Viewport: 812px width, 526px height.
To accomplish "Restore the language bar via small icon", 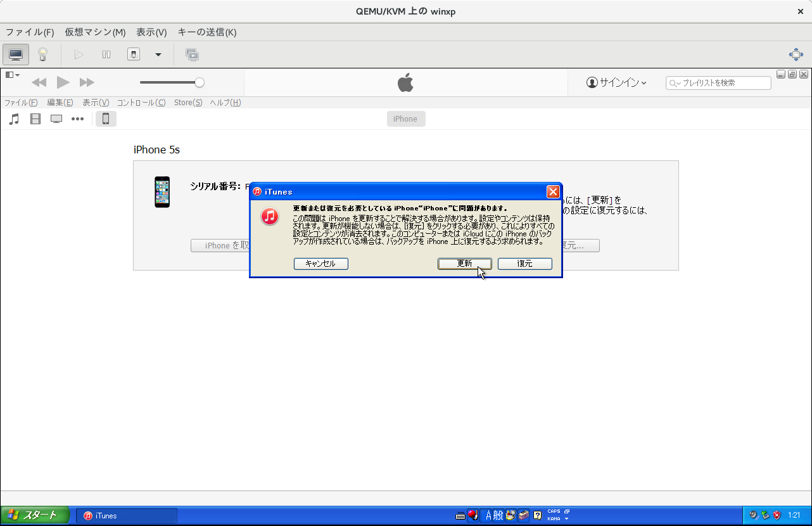I will coord(567,511).
